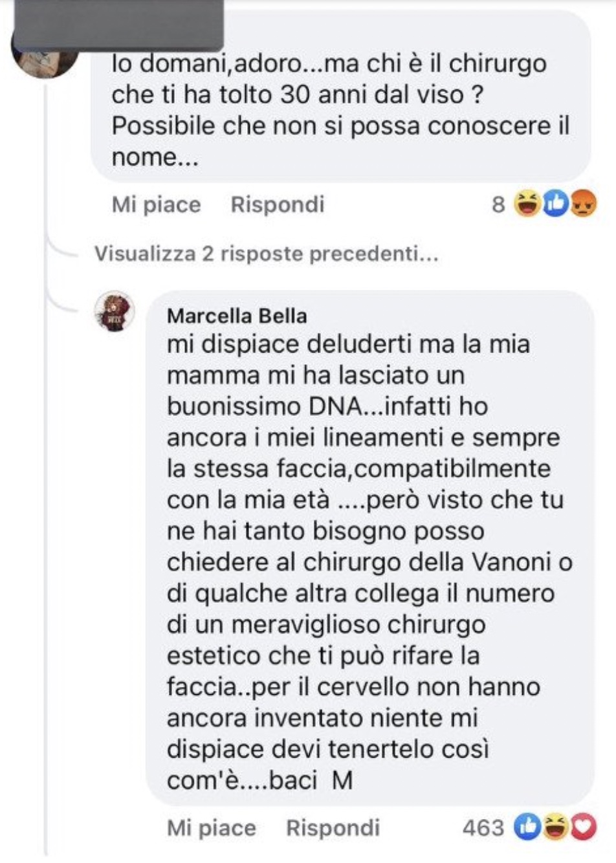Screen dimensions: 616x863
Task: Click the thumbs-up reaction beside count 8
Action: pyautogui.click(x=555, y=204)
